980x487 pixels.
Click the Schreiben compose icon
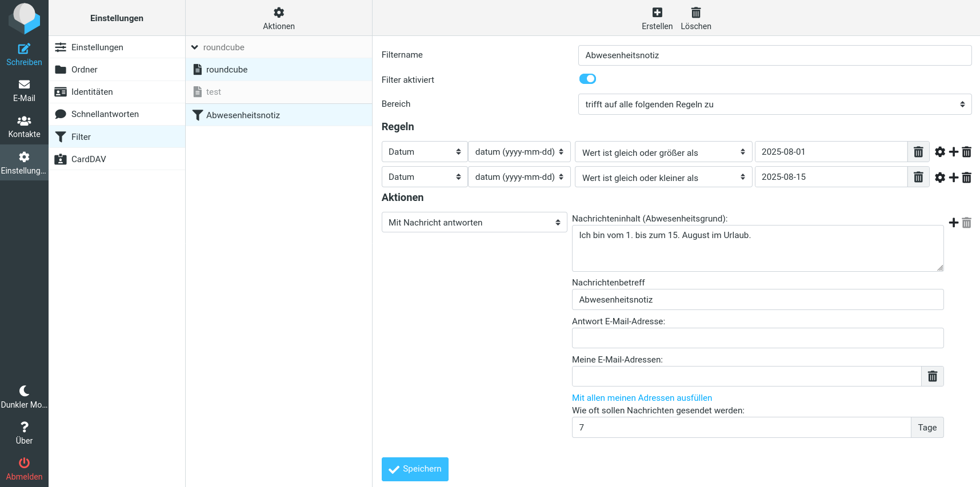coord(24,49)
